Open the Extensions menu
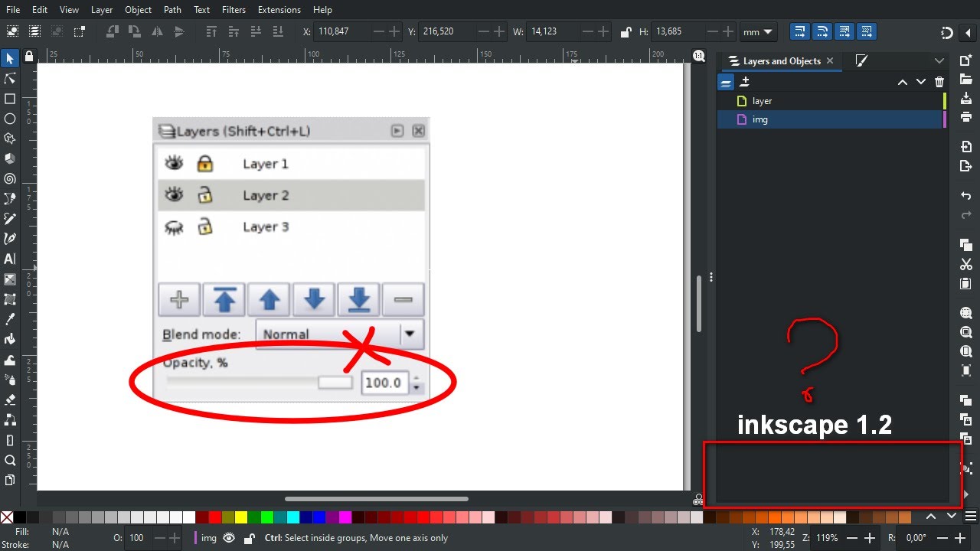This screenshot has width=980, height=551. (279, 10)
